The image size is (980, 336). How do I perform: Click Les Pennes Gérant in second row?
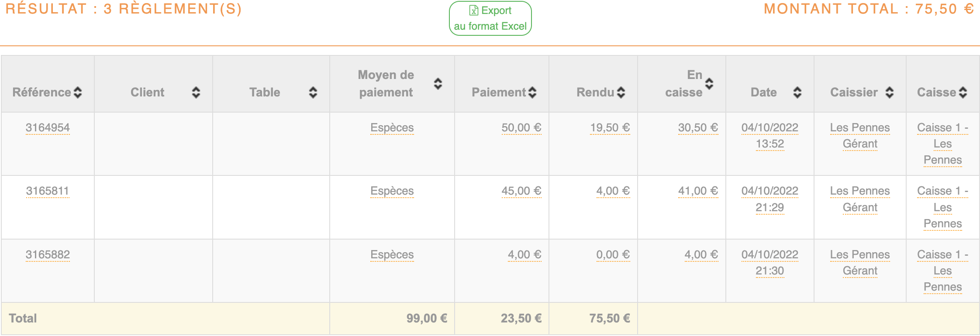click(859, 199)
